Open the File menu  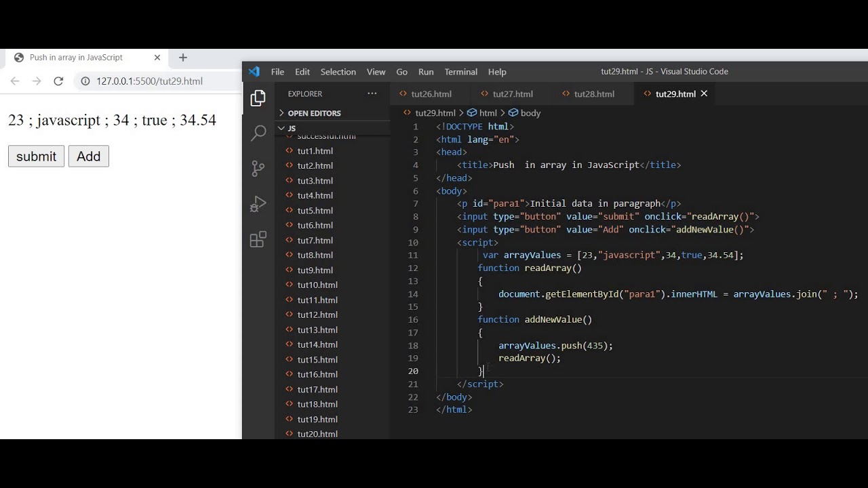[277, 72]
